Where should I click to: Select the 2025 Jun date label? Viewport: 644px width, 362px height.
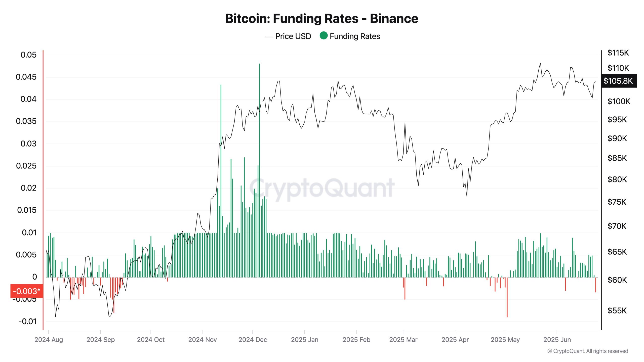click(x=557, y=340)
